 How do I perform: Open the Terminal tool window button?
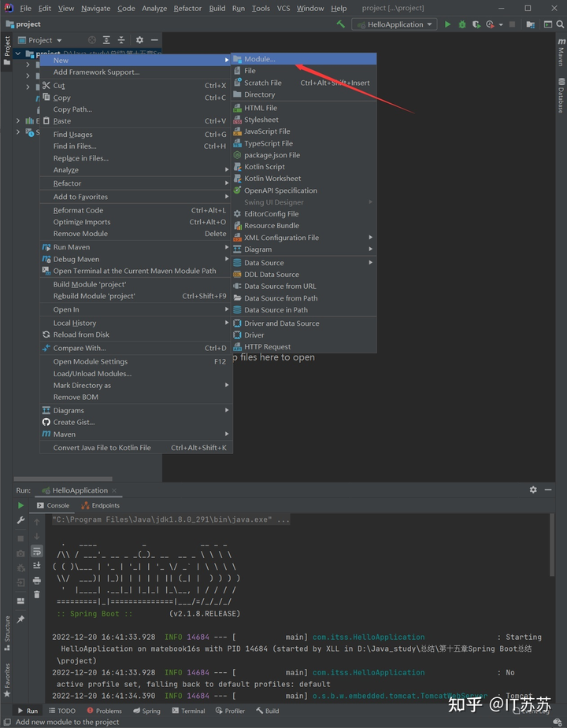click(187, 711)
